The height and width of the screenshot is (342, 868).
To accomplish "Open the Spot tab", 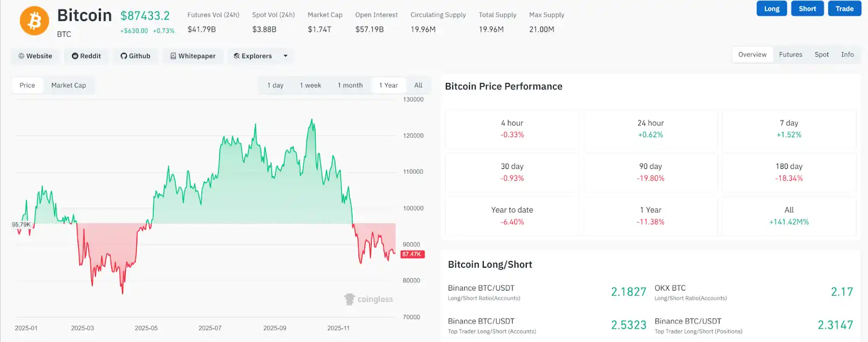I will click(821, 54).
